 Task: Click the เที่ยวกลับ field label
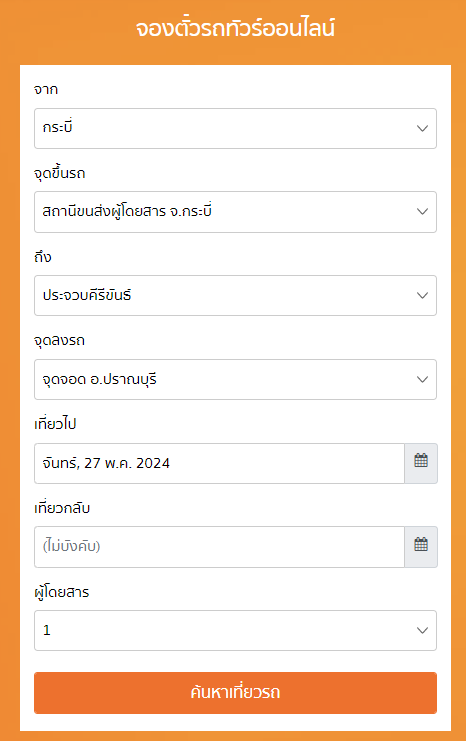click(62, 508)
